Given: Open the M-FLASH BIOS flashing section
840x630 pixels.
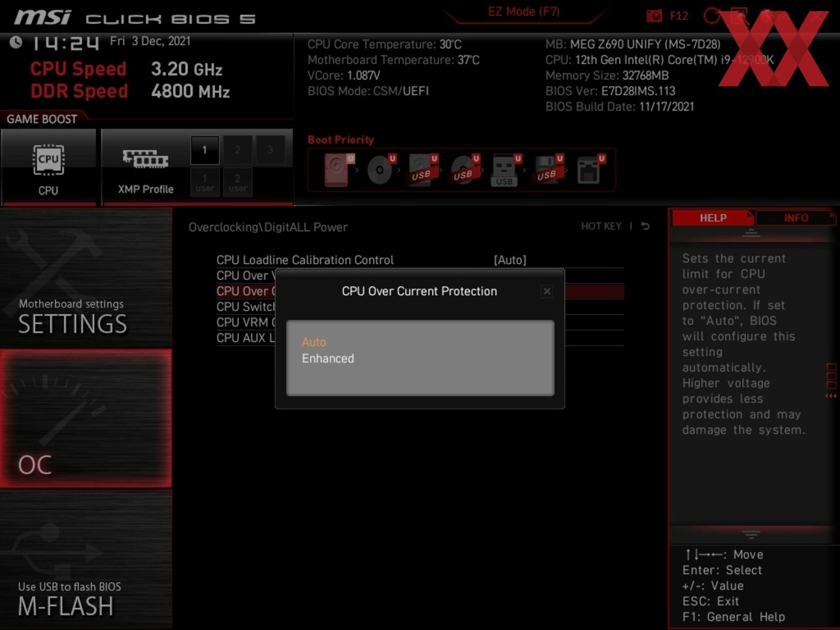Looking at the screenshot, I should (86, 560).
